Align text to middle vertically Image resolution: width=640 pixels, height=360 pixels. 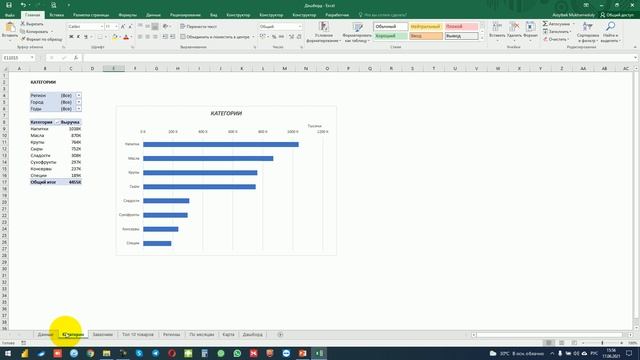point(147,27)
